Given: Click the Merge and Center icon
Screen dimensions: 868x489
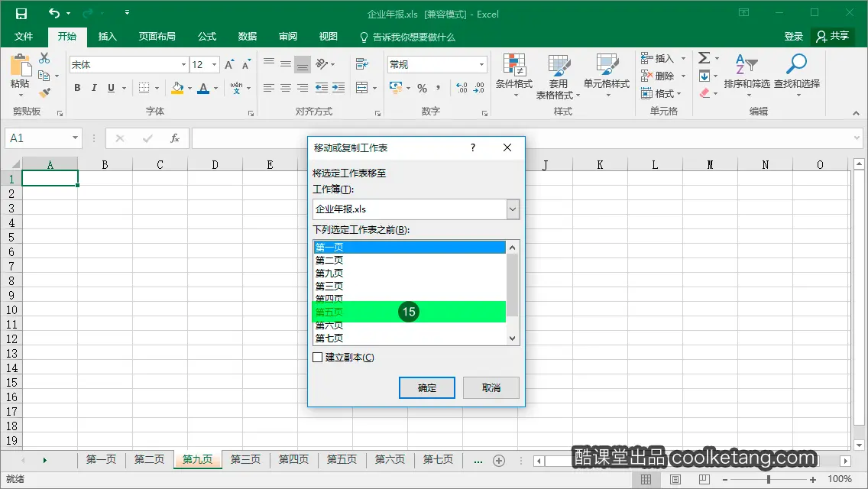Looking at the screenshot, I should [362, 88].
